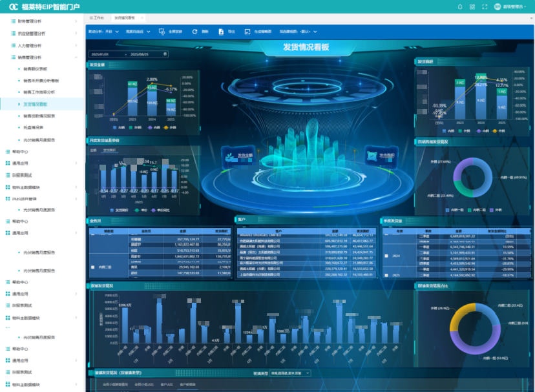Click the 导出 export icon
This screenshot has height=392, width=535.
point(222,31)
